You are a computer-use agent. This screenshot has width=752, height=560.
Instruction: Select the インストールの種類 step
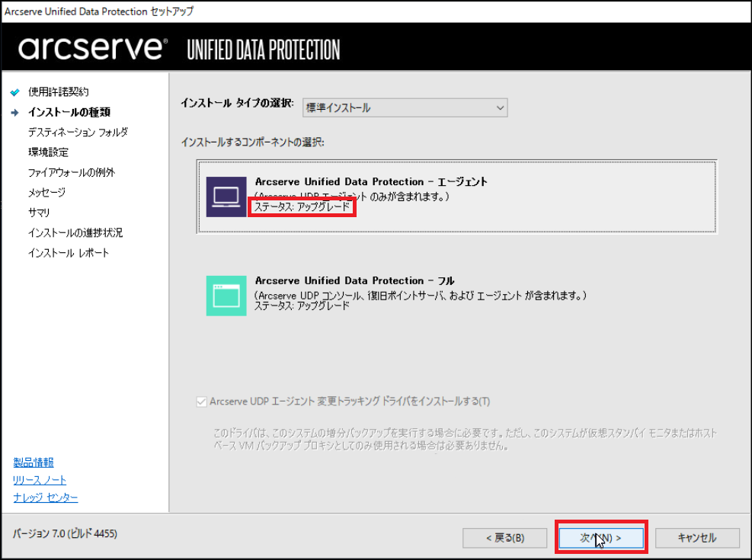(69, 112)
